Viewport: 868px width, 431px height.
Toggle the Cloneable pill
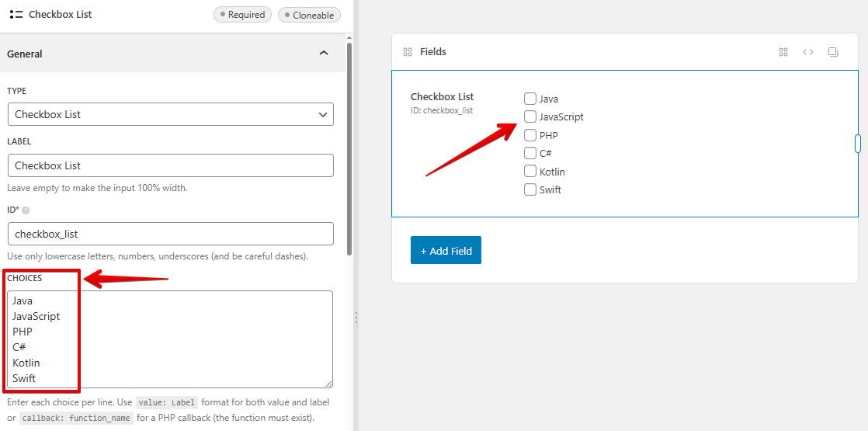(309, 15)
